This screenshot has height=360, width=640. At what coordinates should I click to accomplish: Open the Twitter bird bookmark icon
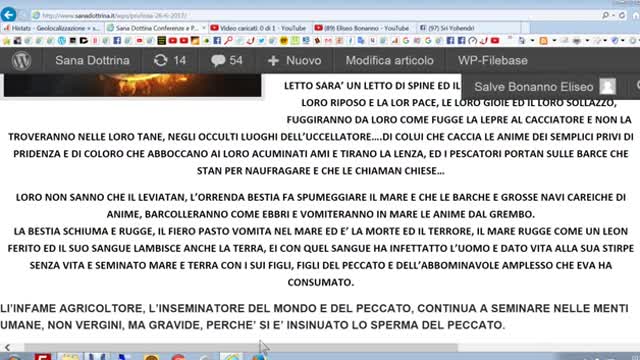(262, 40)
